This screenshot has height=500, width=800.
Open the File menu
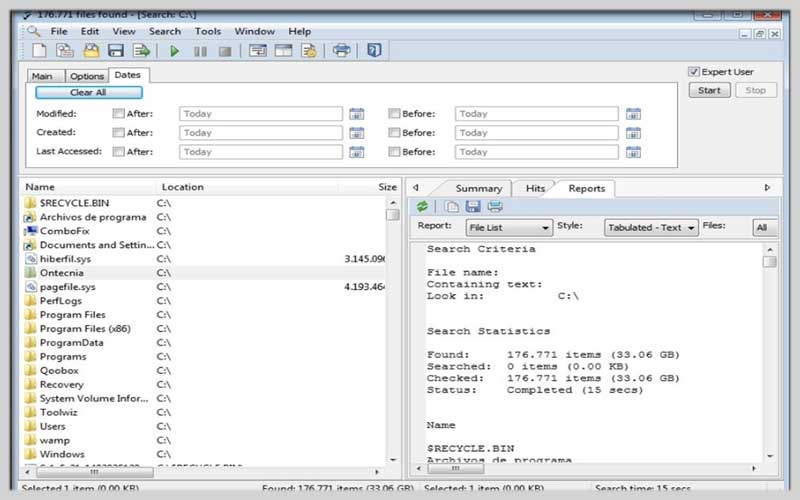(x=59, y=31)
